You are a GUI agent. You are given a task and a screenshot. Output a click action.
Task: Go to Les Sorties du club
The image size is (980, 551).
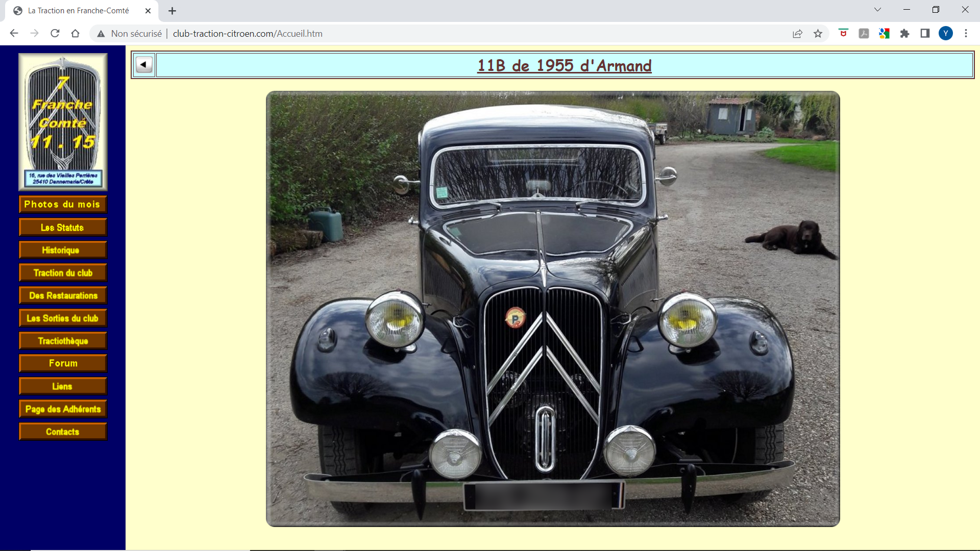pyautogui.click(x=63, y=318)
